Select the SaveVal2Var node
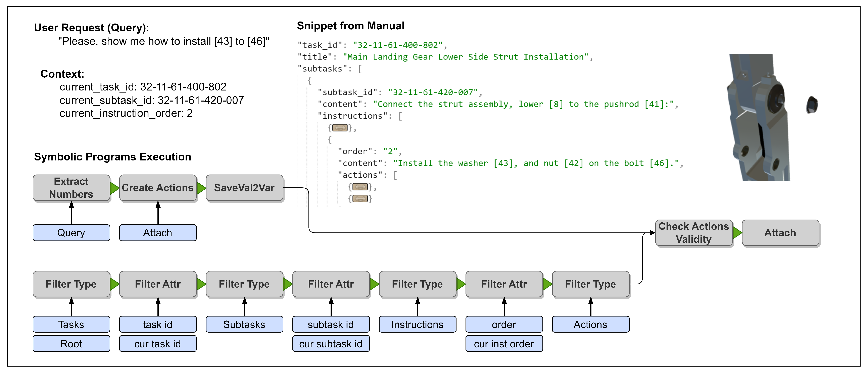 (x=244, y=188)
